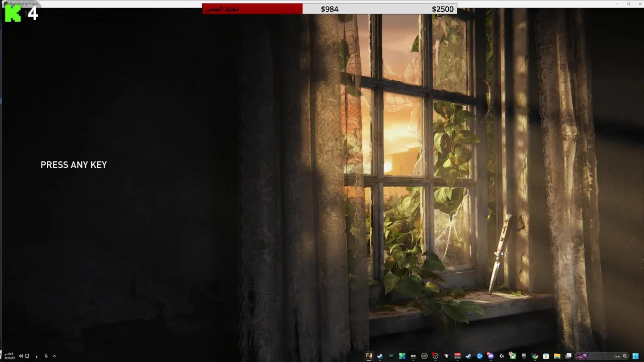Open the green squares taskbar icon
Screen dimensions: 644x362
pyautogui.click(x=402, y=356)
